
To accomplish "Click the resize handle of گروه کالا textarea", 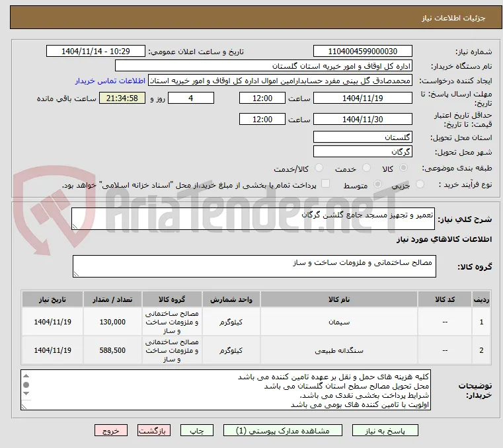I will (76, 274).
